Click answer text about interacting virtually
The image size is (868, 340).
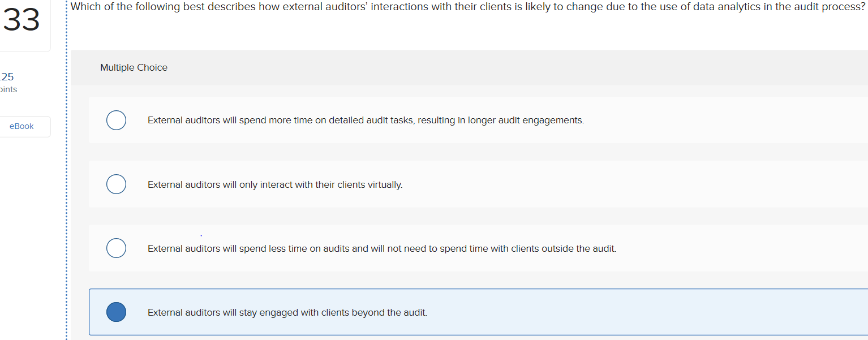point(275,184)
